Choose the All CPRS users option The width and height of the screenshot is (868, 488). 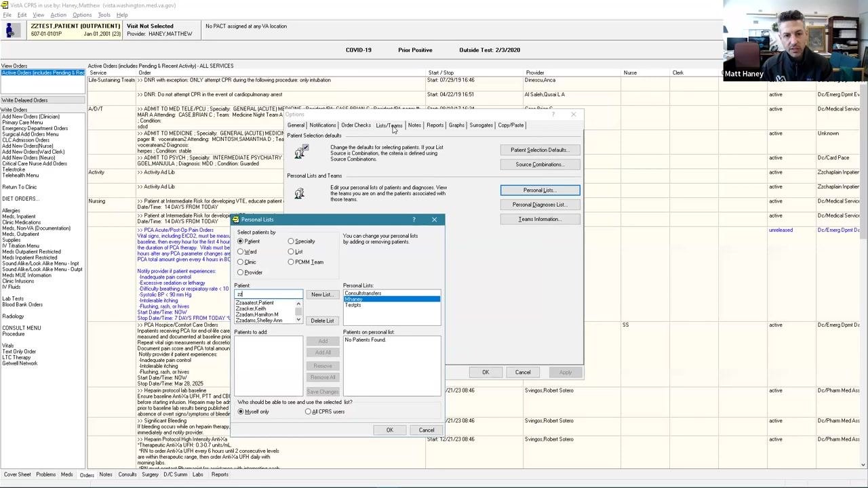pyautogui.click(x=309, y=411)
